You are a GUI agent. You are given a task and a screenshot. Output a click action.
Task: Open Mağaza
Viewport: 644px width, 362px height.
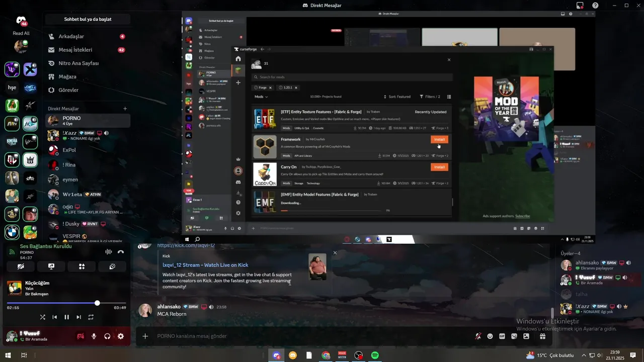point(87,77)
